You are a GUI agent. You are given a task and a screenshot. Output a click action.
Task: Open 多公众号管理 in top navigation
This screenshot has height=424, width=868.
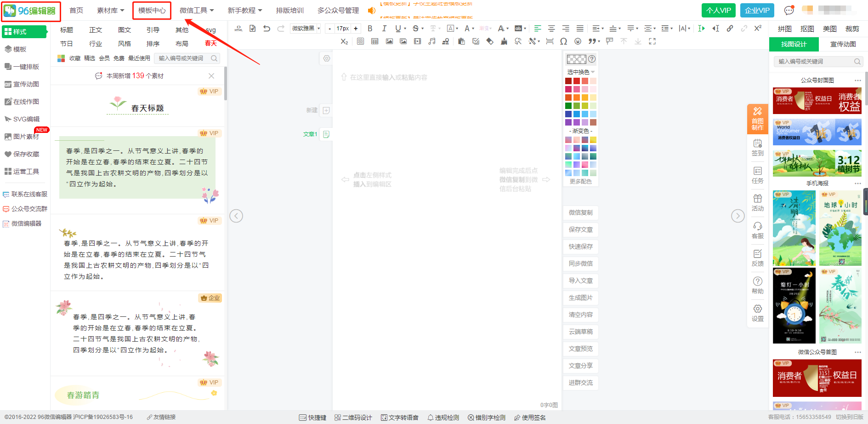click(x=338, y=10)
